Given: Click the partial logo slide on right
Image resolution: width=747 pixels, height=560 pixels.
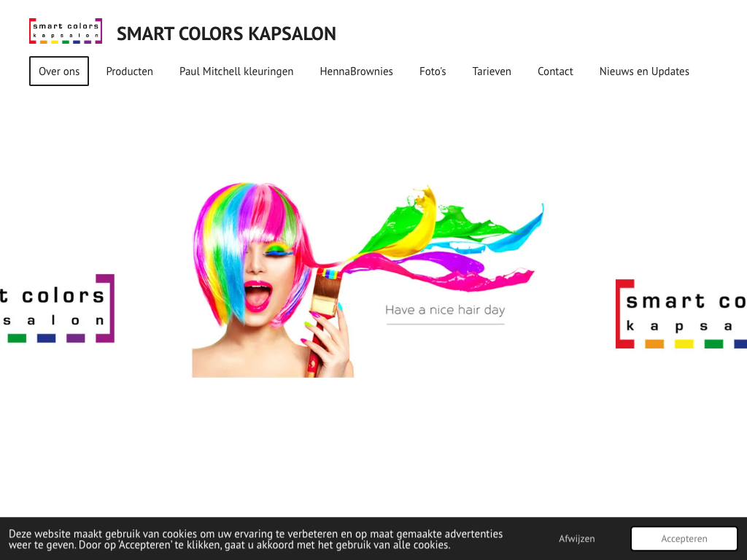Looking at the screenshot, I should (x=681, y=314).
